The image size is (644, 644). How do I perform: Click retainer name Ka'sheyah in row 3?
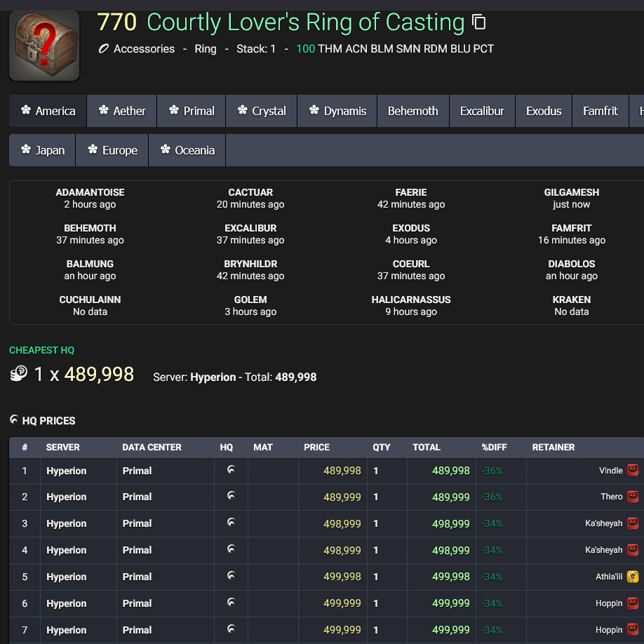pos(604,523)
